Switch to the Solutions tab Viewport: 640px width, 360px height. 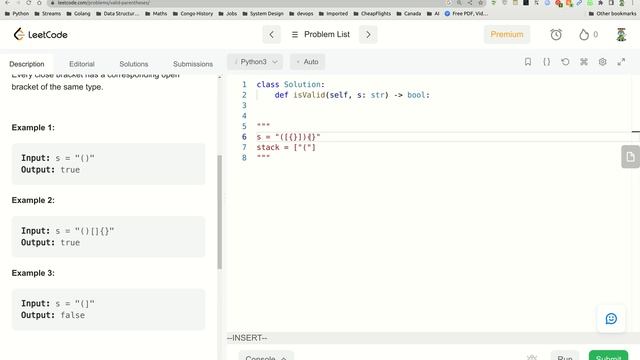[133, 64]
